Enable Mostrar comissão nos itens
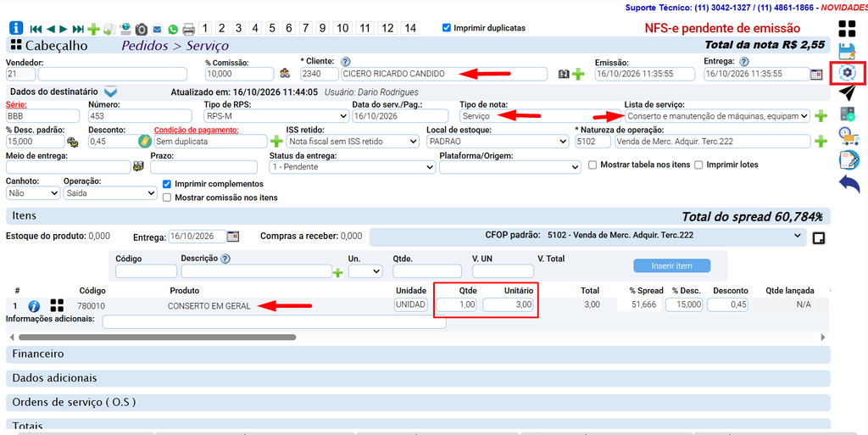The image size is (868, 435). [167, 198]
